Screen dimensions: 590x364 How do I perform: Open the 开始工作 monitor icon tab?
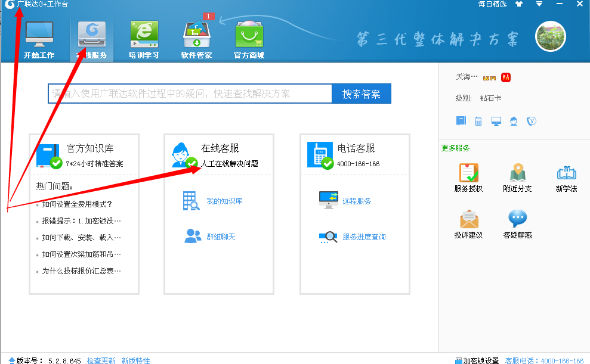point(39,40)
